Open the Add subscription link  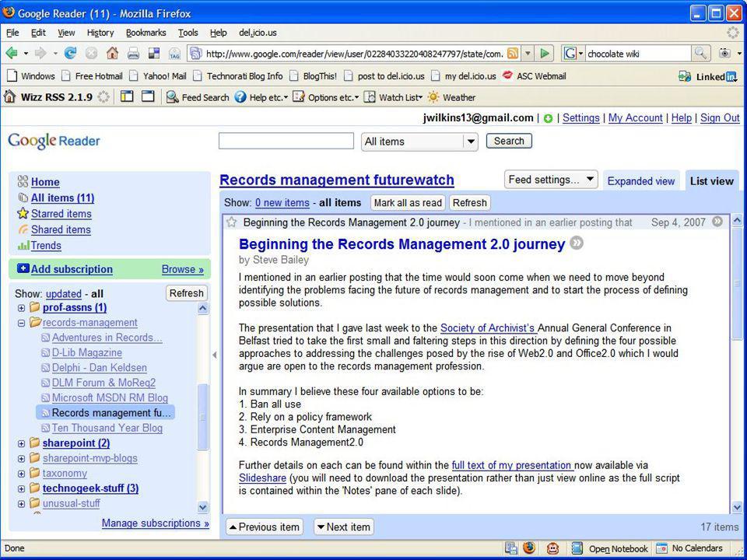(x=72, y=269)
